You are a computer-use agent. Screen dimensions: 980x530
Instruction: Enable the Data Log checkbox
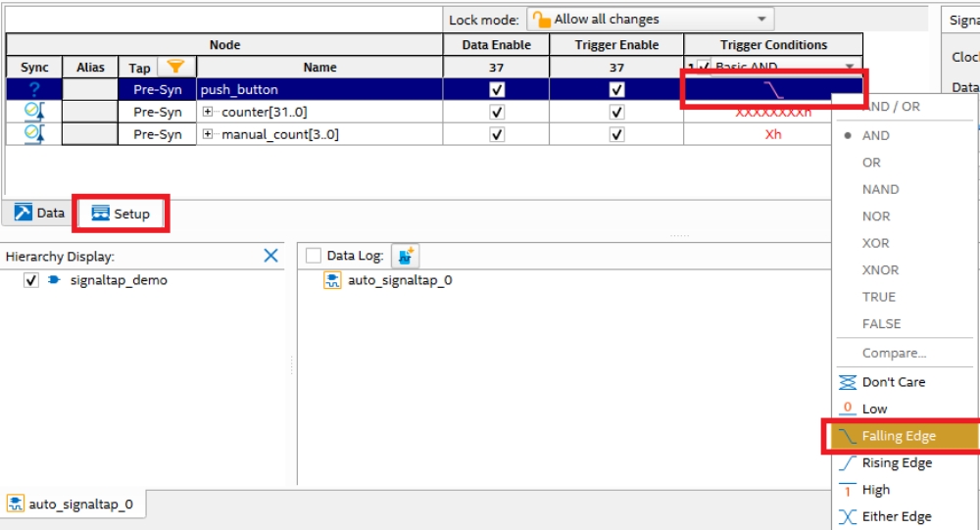(x=314, y=256)
